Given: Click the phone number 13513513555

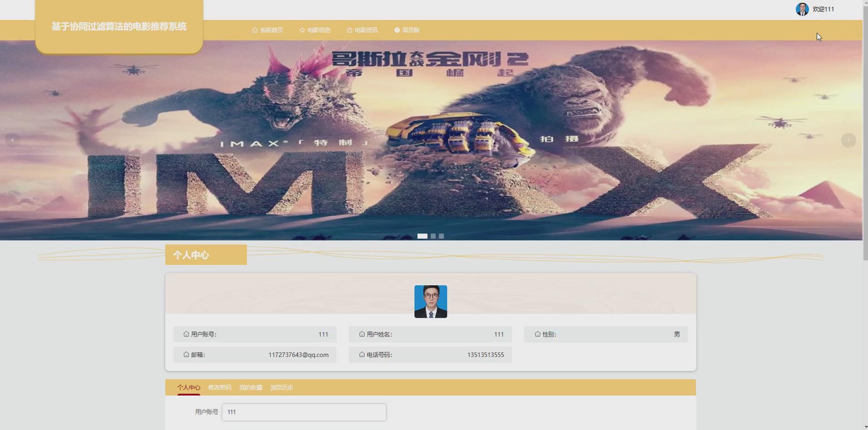Looking at the screenshot, I should 485,355.
